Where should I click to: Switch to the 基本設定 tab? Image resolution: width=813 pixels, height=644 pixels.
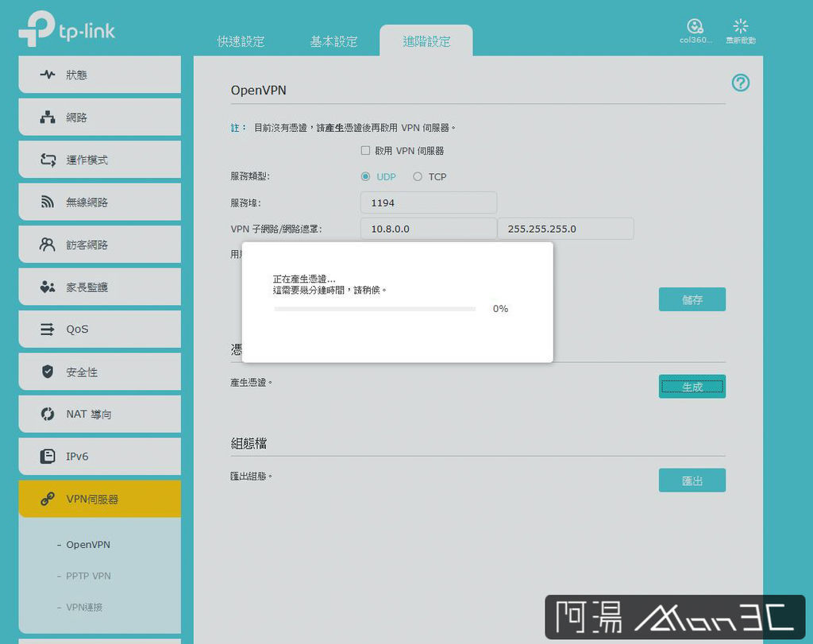(x=333, y=41)
